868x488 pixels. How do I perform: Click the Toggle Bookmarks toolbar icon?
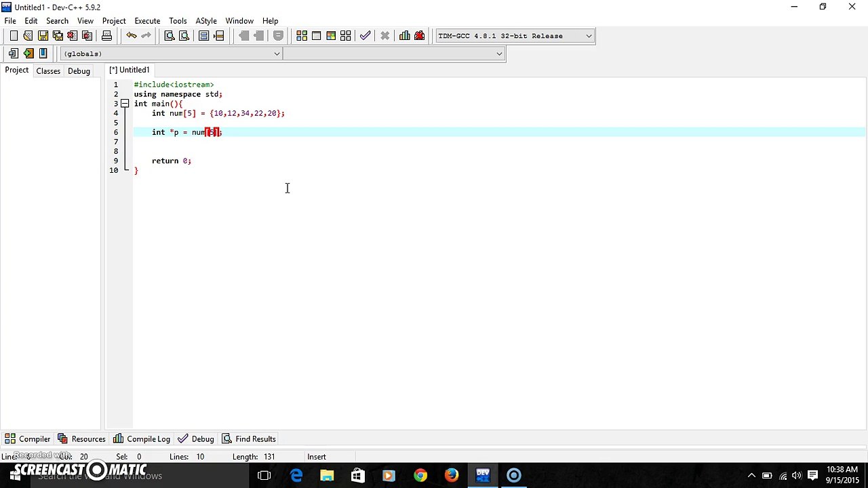(x=28, y=54)
